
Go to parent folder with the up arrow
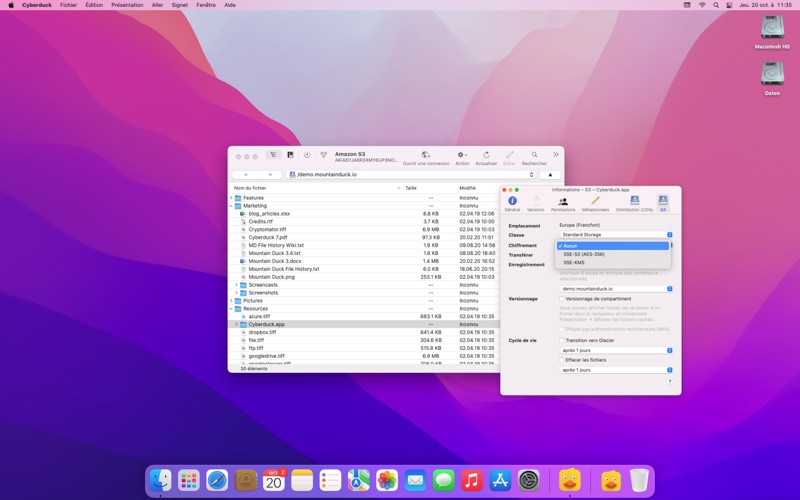tap(550, 174)
